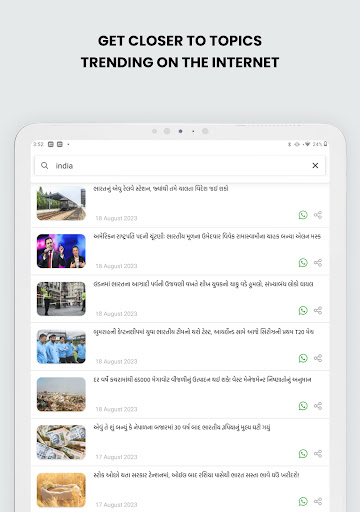The image size is (360, 512).
Task: Focus the search field containing 'india'
Action: point(180,165)
